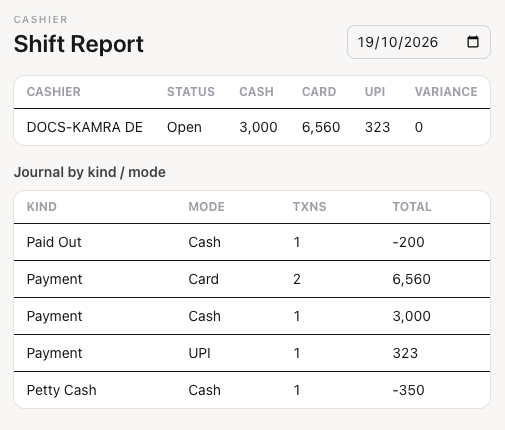Open the calendar picker icon
The height and width of the screenshot is (430, 505).
[x=473, y=42]
